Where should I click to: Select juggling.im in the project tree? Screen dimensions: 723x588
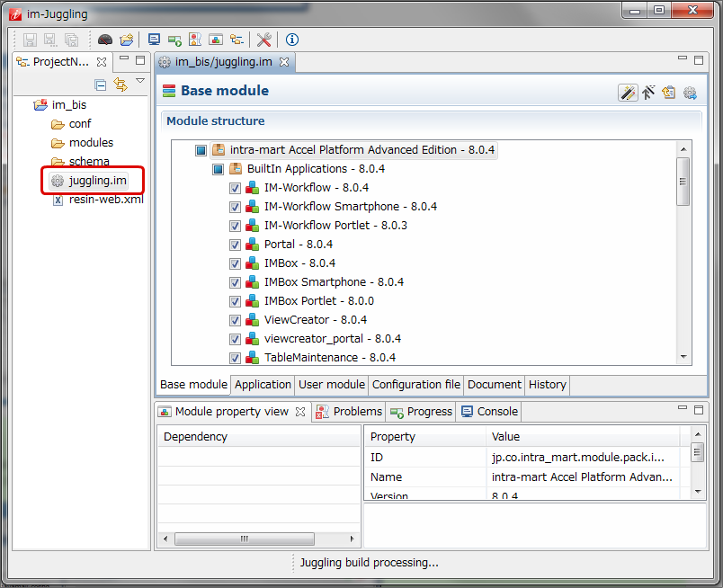(97, 181)
